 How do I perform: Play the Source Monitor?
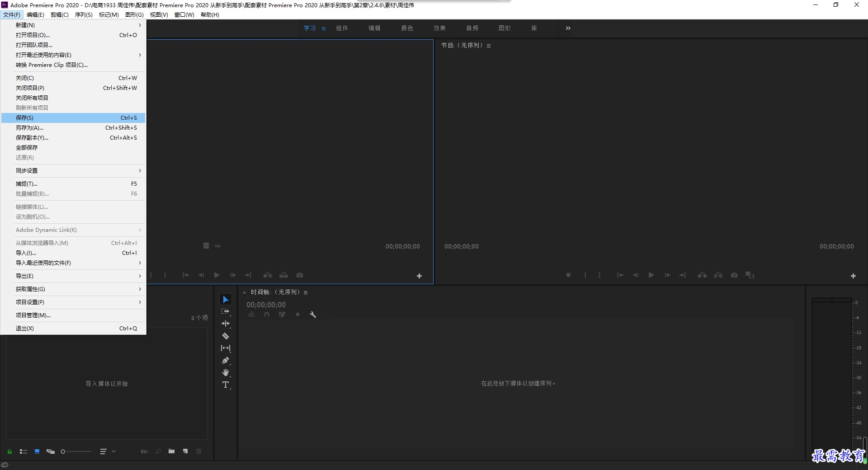[217, 275]
